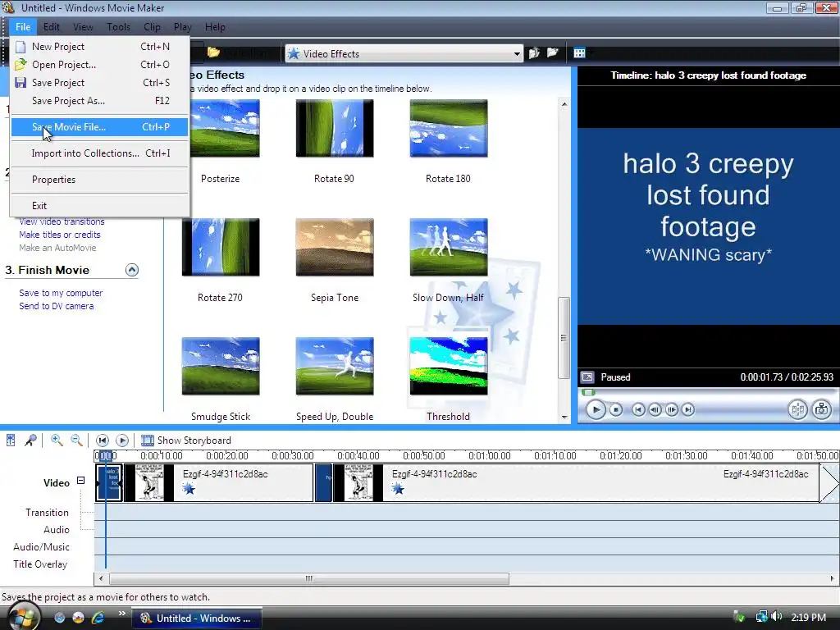This screenshot has height=630, width=840.
Task: Click the Set Audio Levels timeline icon
Action: coord(10,441)
